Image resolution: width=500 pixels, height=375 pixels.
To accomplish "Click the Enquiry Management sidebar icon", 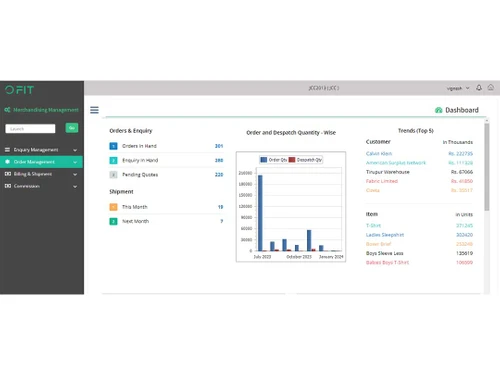I will [7, 150].
